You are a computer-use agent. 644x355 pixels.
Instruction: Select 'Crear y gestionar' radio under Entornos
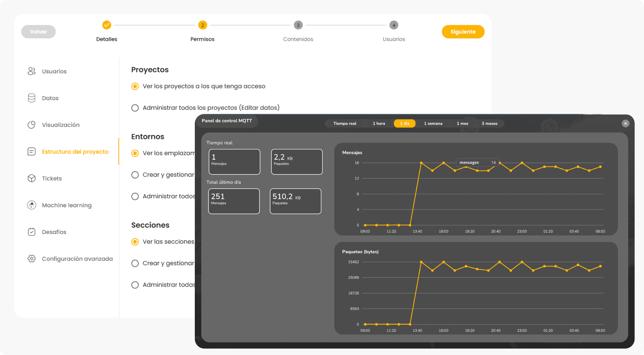click(x=135, y=175)
